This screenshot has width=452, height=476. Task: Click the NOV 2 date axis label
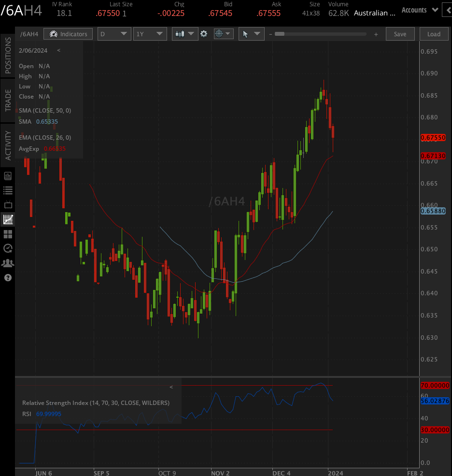(220, 473)
